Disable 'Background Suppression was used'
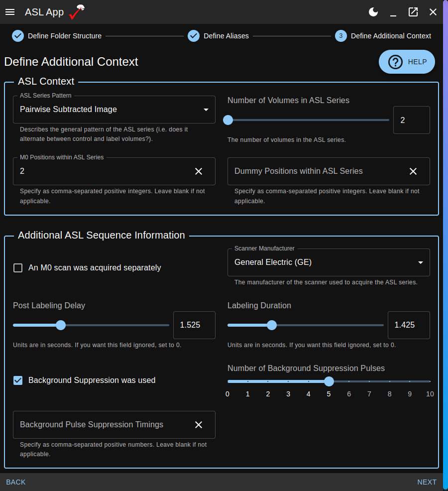 pyautogui.click(x=18, y=380)
